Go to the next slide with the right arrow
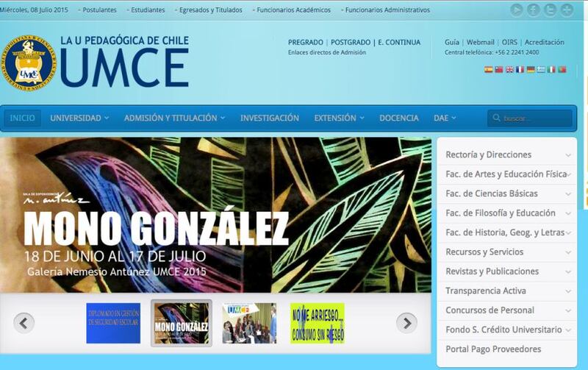The image size is (588, 370). click(406, 323)
